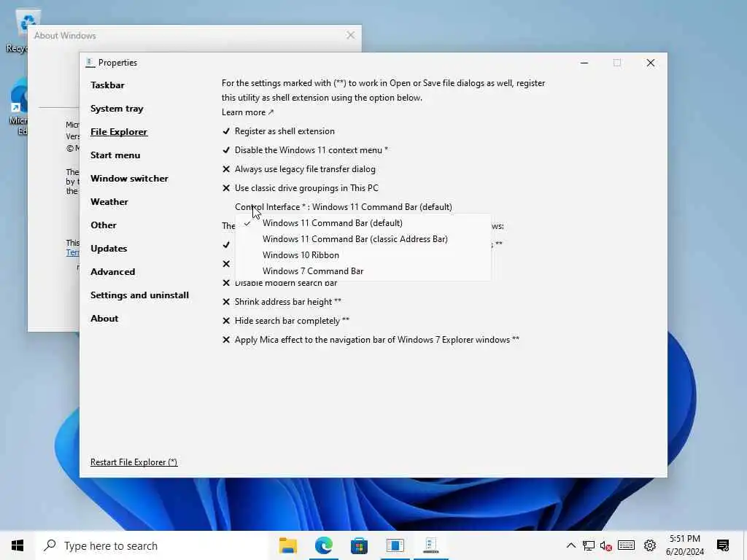
Task: Open Weather settings section
Action: tap(109, 202)
